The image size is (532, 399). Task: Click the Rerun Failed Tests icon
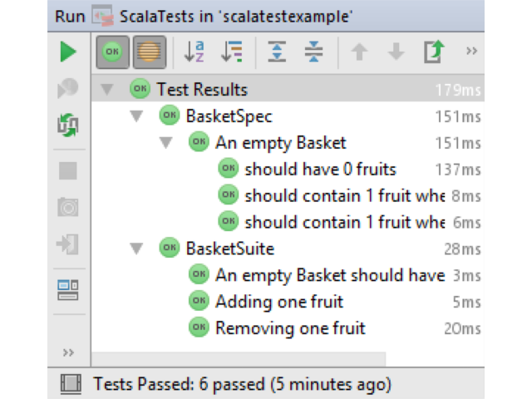click(x=68, y=88)
